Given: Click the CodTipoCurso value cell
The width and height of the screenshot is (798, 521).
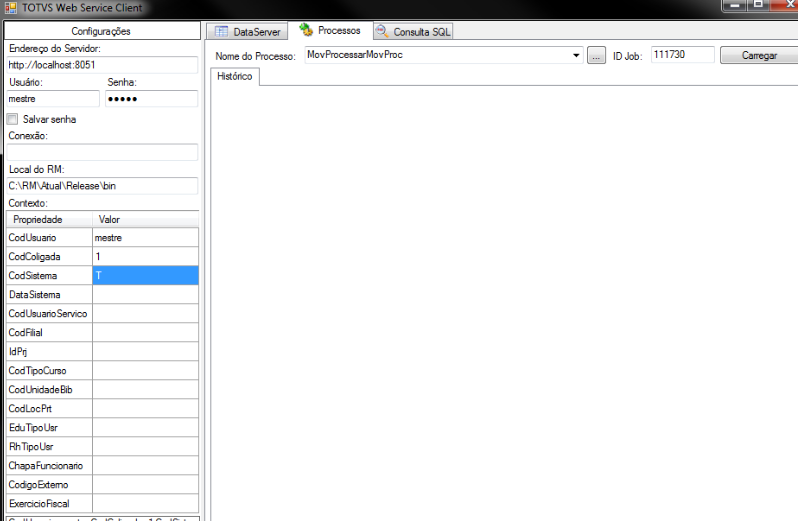Looking at the screenshot, I should pos(146,370).
